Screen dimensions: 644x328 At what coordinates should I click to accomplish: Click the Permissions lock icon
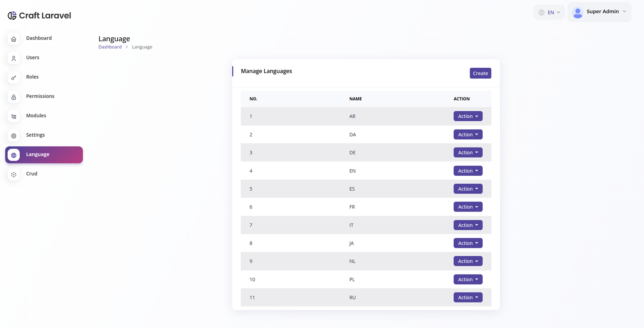(x=14, y=97)
